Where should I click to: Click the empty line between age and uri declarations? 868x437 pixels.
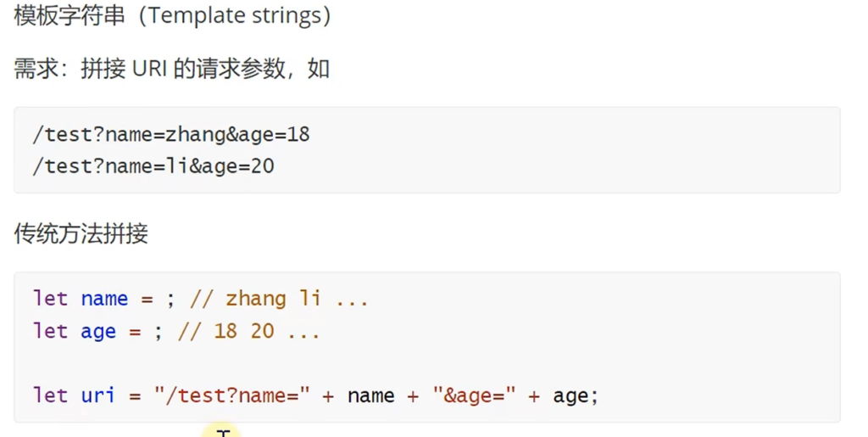pyautogui.click(x=254, y=363)
